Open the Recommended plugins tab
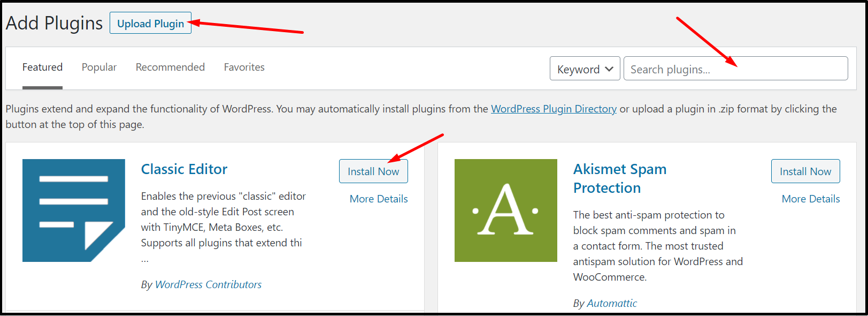 (170, 67)
